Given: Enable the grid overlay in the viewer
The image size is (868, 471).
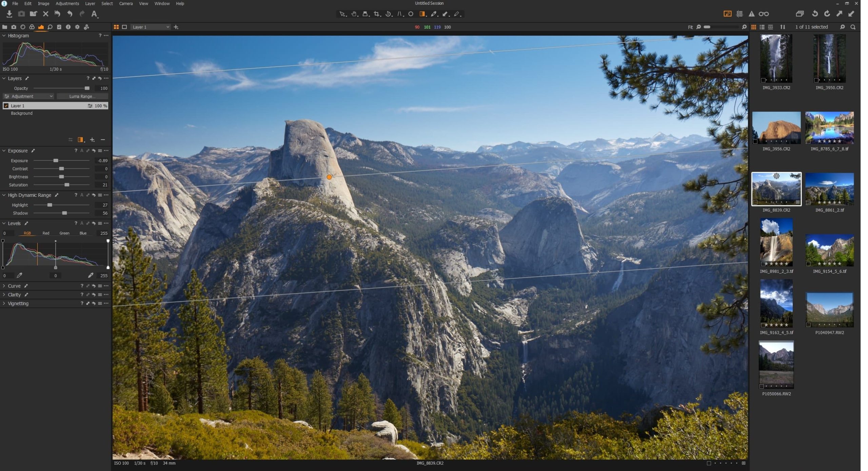Looking at the screenshot, I should point(739,14).
